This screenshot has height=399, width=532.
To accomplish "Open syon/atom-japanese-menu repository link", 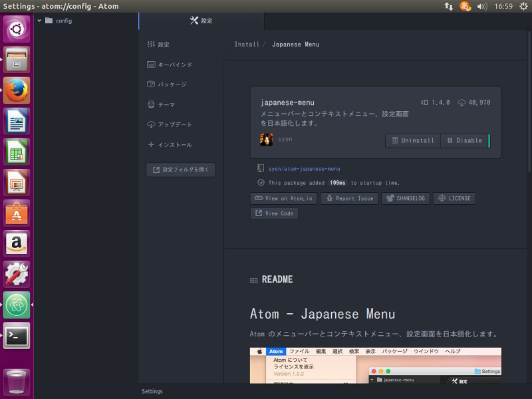I will coord(304,169).
